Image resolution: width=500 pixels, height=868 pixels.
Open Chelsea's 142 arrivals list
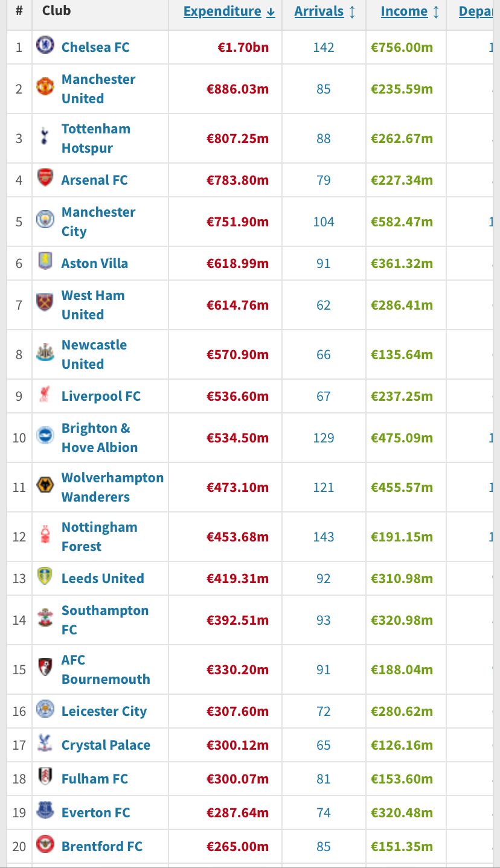(x=324, y=47)
